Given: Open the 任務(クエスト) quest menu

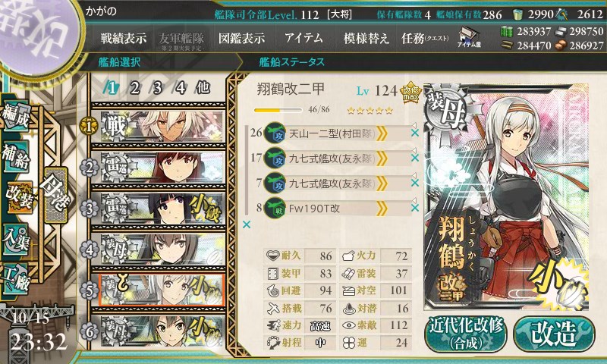Looking at the screenshot, I should tap(425, 38).
